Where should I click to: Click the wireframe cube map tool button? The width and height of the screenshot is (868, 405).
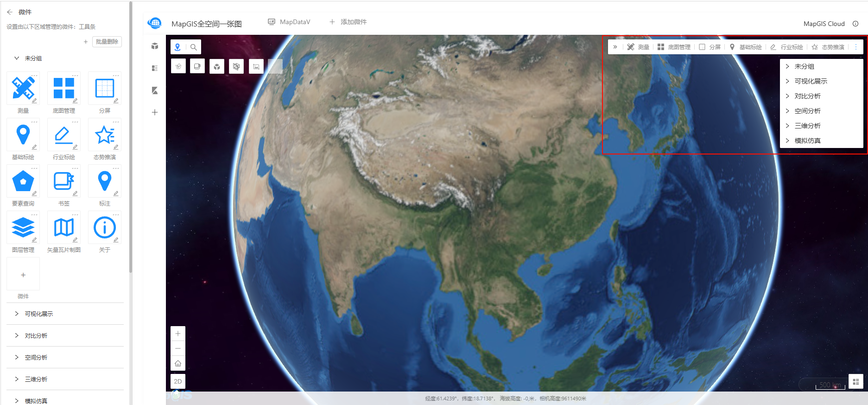coord(236,66)
